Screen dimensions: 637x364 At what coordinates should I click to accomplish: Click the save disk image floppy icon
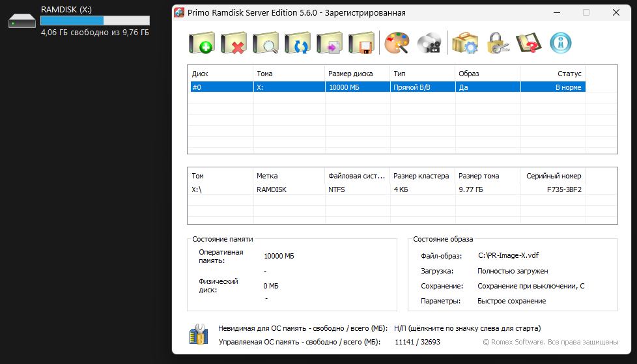361,44
